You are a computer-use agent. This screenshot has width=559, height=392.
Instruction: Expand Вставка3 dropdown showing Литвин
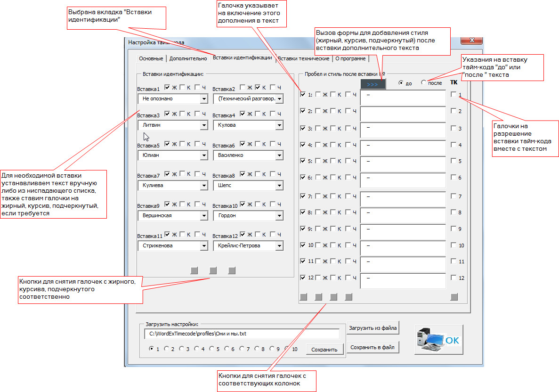[x=204, y=125]
